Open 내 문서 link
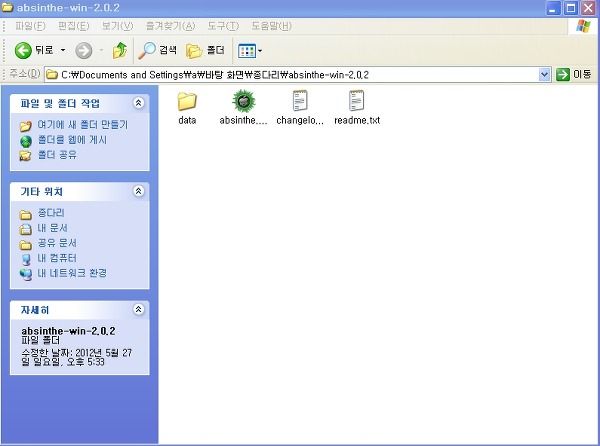 [52, 228]
